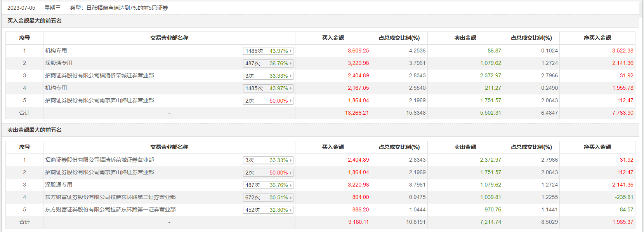Expand the 1485次 stats box in buy row 1
Viewport: 644px width, 232px height.
point(268,51)
